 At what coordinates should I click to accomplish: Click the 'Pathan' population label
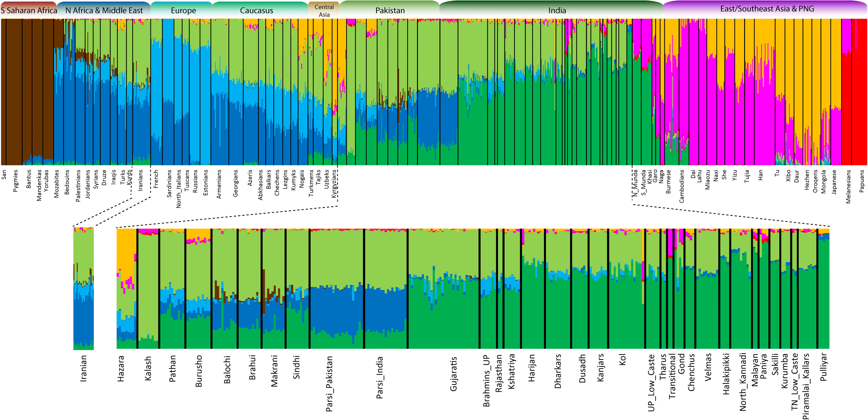[x=172, y=368]
